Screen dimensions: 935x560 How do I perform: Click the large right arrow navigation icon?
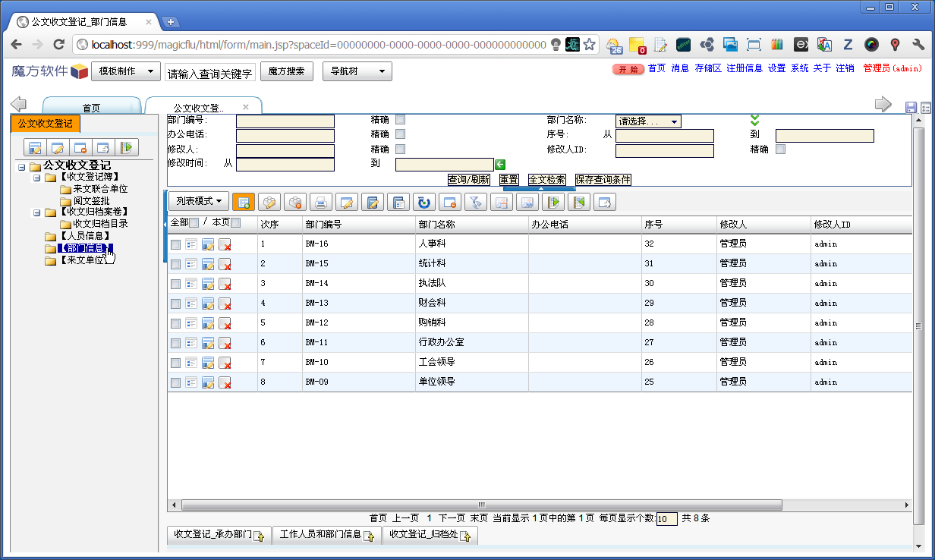pyautogui.click(x=883, y=104)
